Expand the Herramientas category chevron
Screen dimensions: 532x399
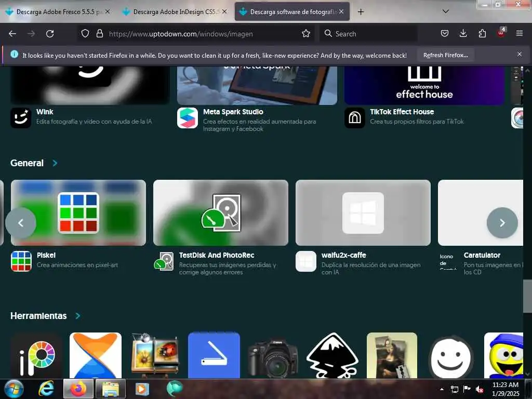[78, 316]
